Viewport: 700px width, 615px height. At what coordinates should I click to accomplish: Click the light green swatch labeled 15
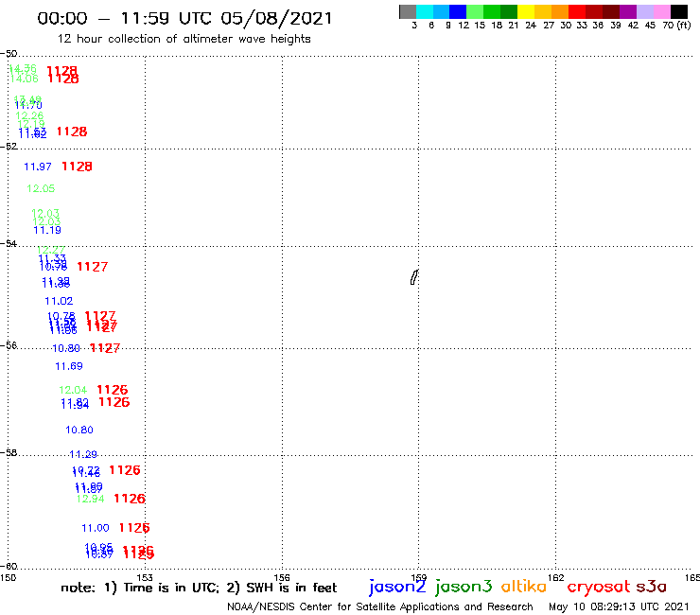tap(475, 11)
